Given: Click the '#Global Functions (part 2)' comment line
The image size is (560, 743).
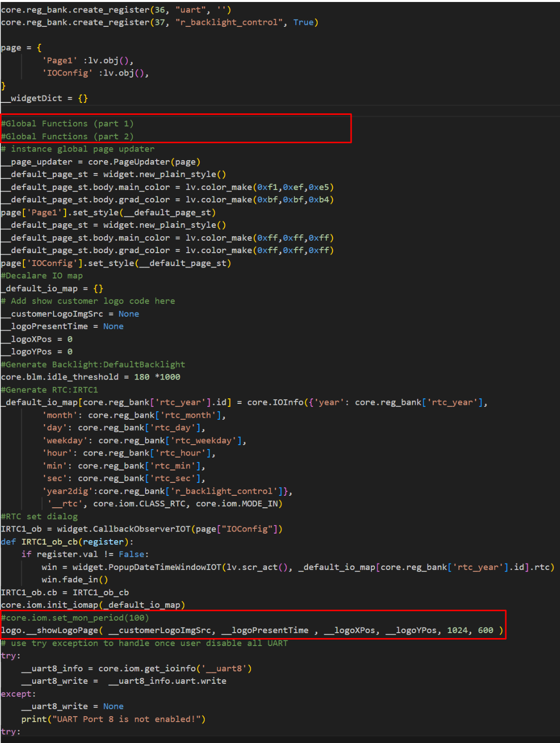Looking at the screenshot, I should click(67, 136).
